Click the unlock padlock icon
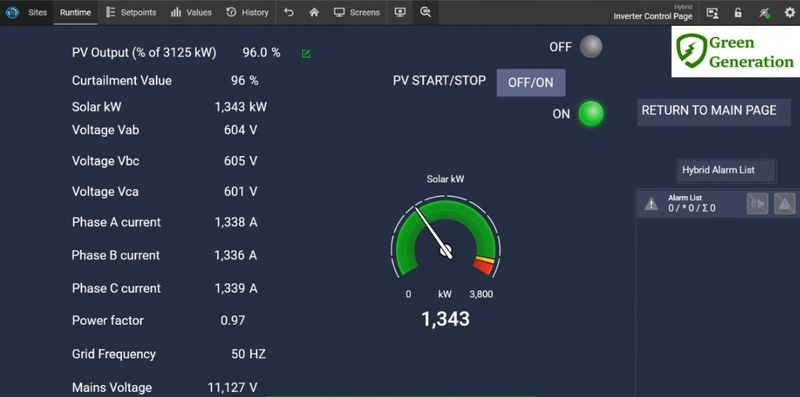This screenshot has width=800, height=397. coord(738,13)
